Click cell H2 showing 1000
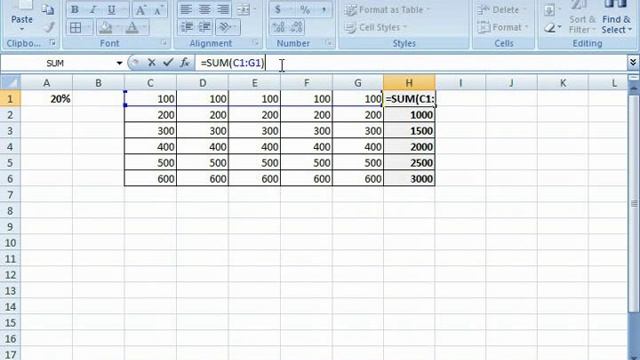640x360 pixels. (409, 115)
